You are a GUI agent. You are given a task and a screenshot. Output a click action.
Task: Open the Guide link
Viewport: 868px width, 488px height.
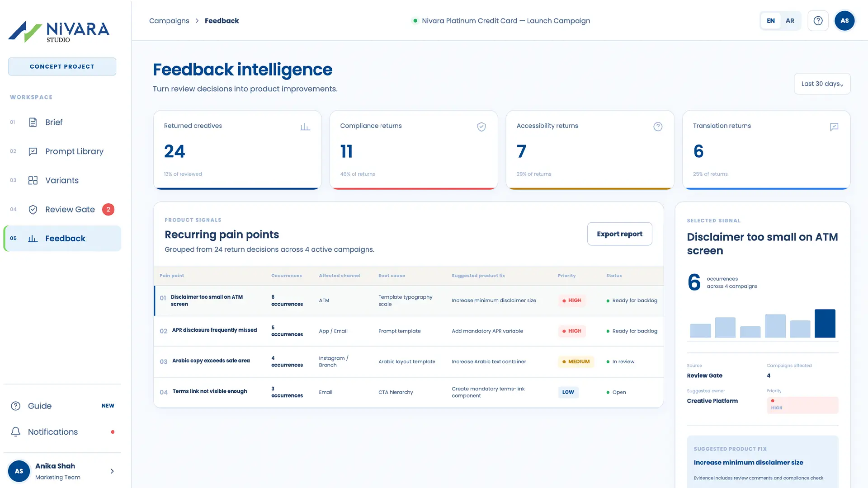coord(62,406)
